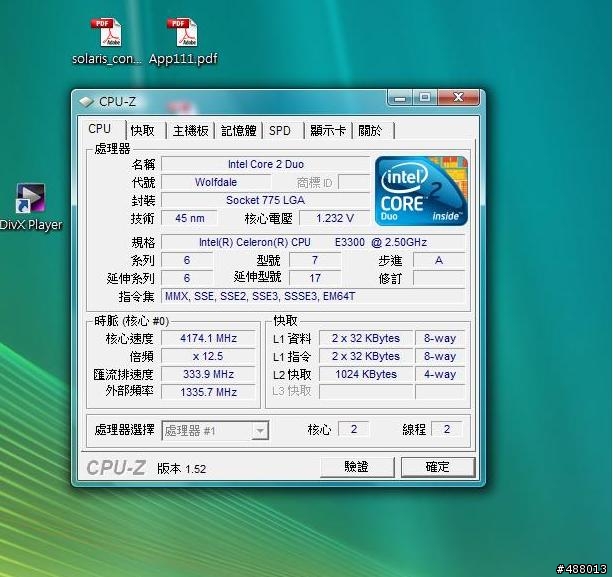Click the 線程 threads count value
Screen dimensions: 613x577
click(x=447, y=429)
